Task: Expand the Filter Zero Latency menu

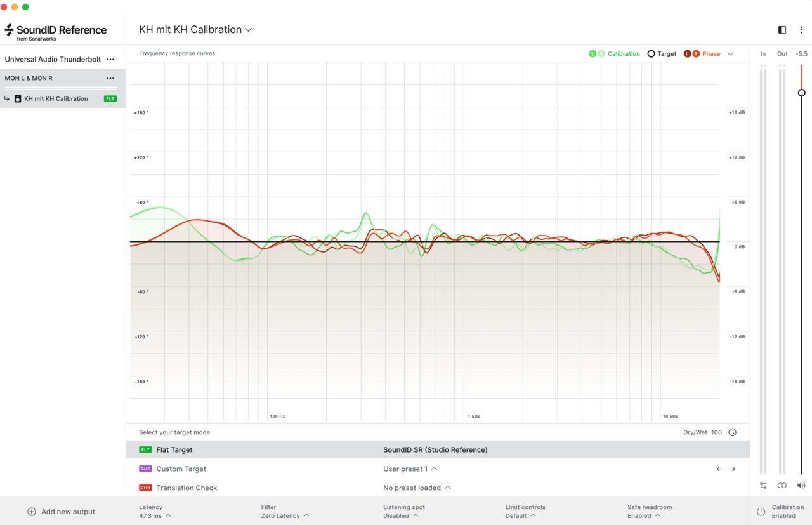Action: point(285,512)
